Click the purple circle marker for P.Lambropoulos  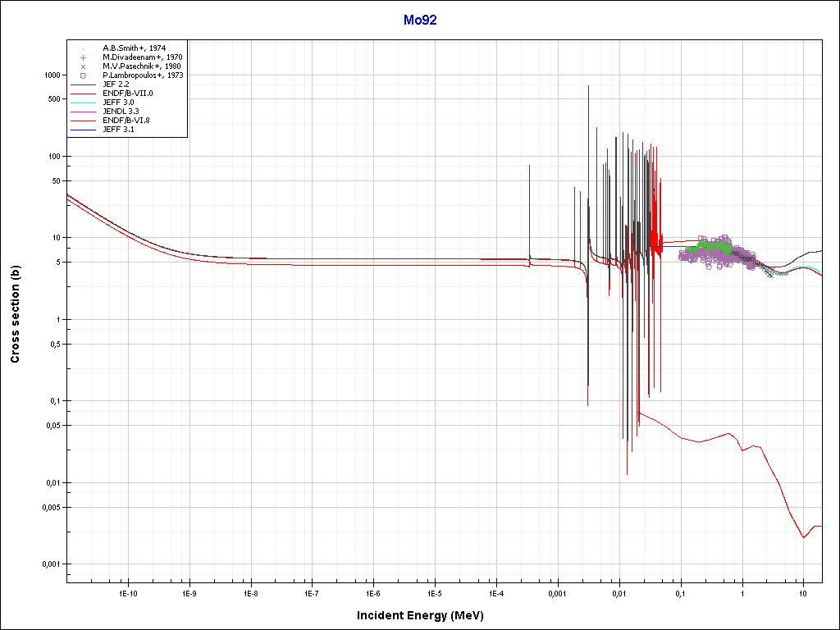[83, 75]
